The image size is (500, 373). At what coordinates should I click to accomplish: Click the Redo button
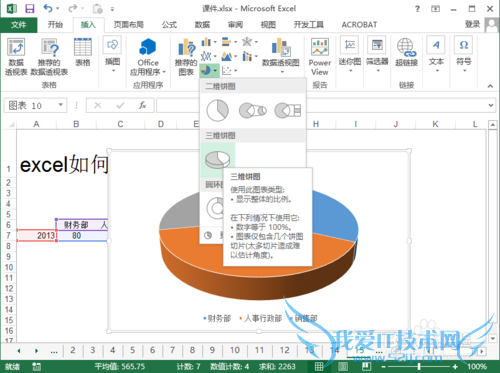point(72,9)
